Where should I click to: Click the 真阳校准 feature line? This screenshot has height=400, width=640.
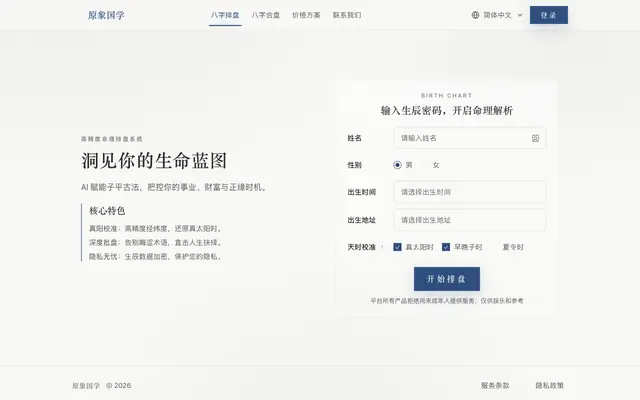coord(156,229)
